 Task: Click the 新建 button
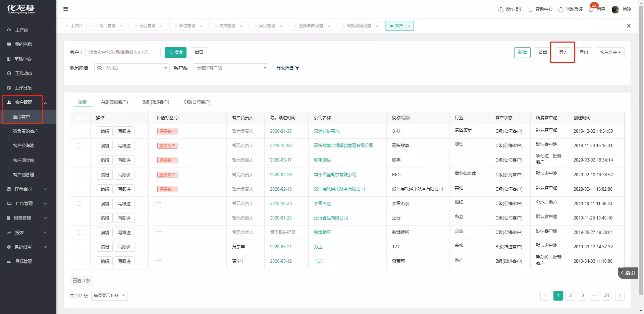(522, 52)
